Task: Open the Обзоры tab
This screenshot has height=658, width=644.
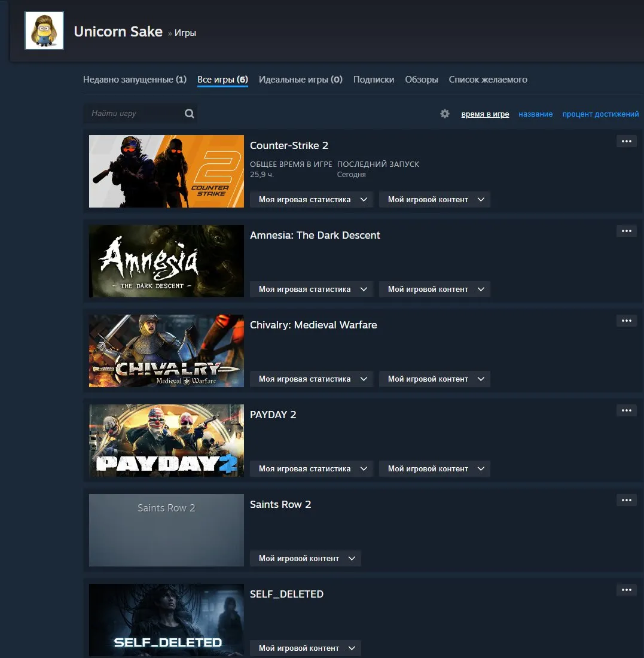Action: tap(421, 80)
